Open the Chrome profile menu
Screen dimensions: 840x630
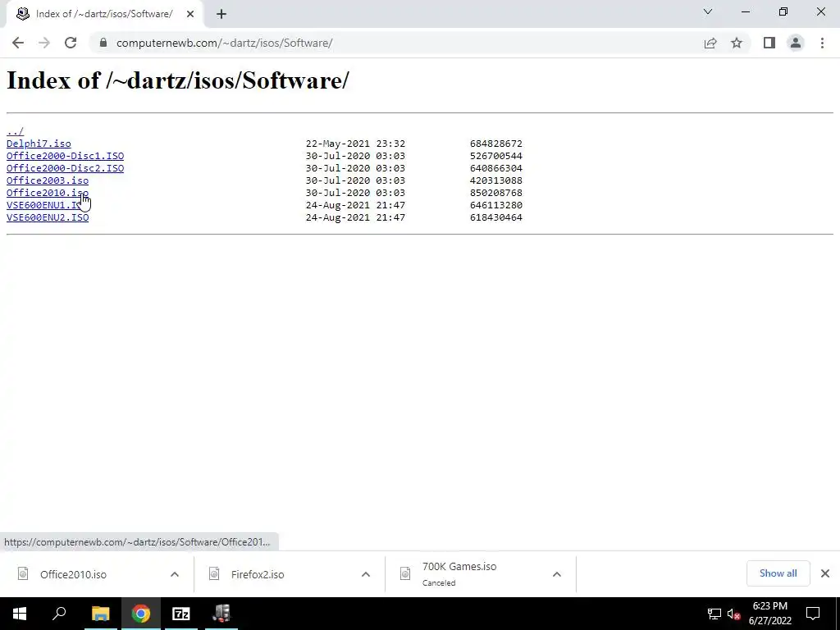point(796,43)
